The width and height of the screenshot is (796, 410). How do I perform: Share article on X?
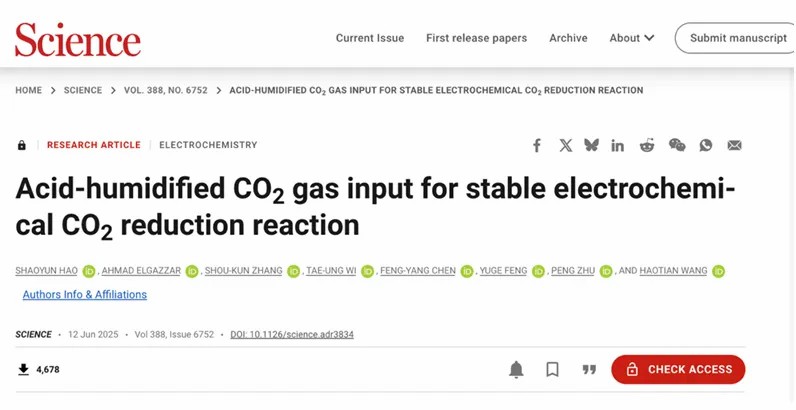(566, 146)
